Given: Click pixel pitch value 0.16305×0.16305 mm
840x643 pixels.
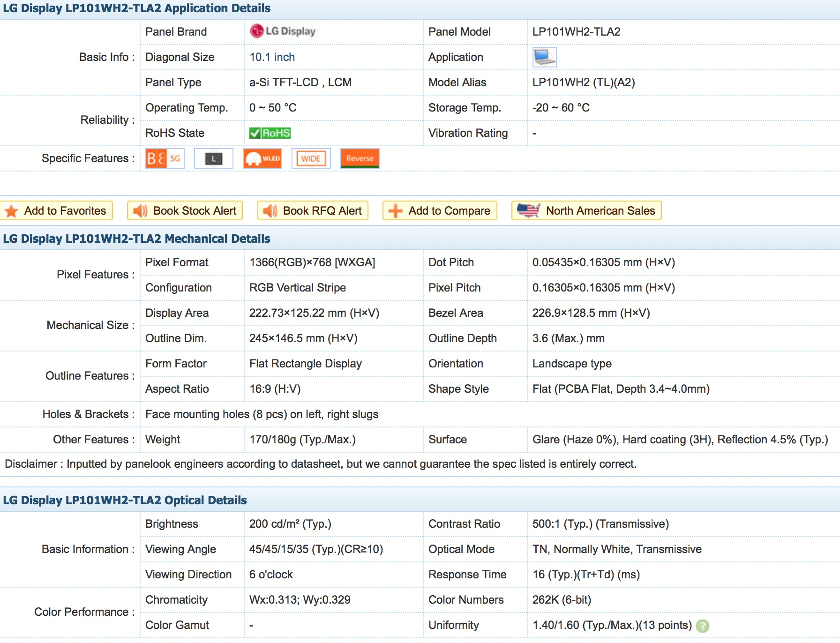Looking at the screenshot, I should pos(604,288).
